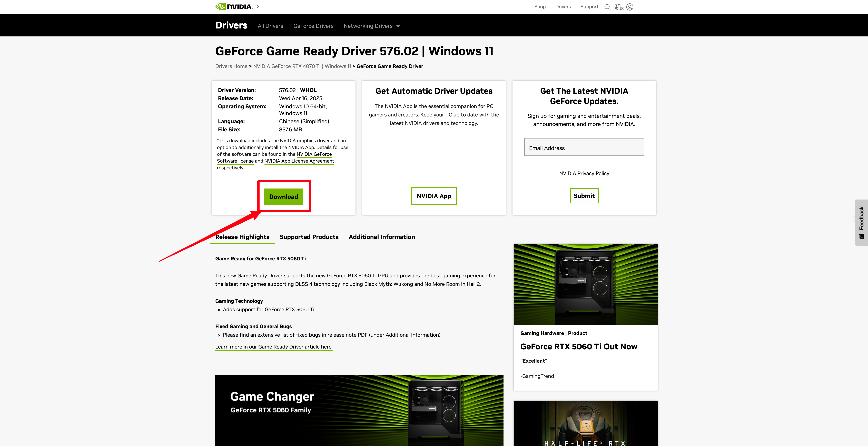
Task: Open the NVIDIA GeForce Software license link
Action: point(274,158)
